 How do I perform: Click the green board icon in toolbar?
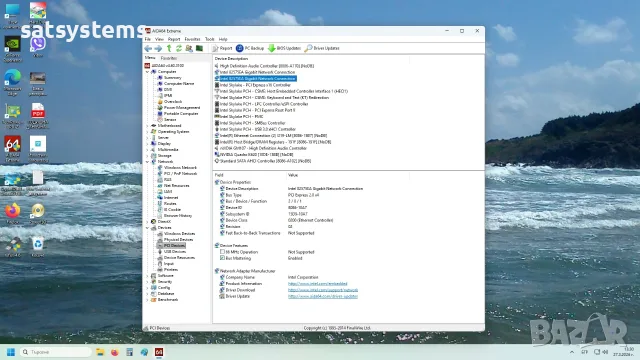tap(199, 48)
